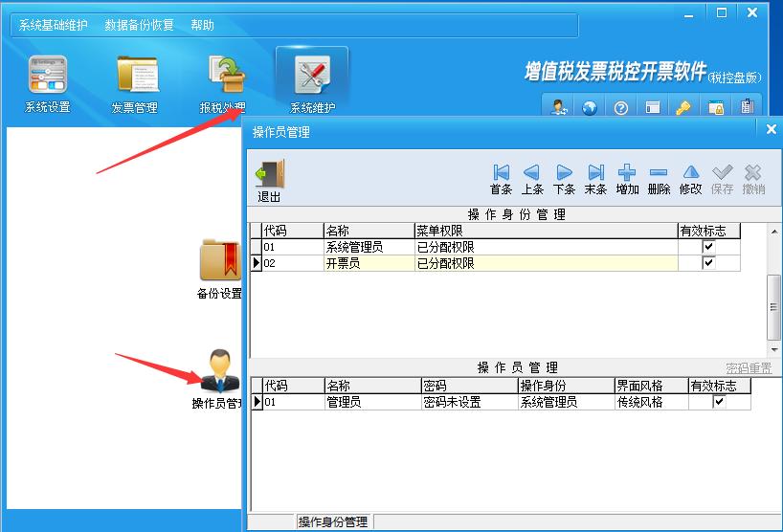Select identity row code 02
Viewport: 783px width, 532px height.
293,263
